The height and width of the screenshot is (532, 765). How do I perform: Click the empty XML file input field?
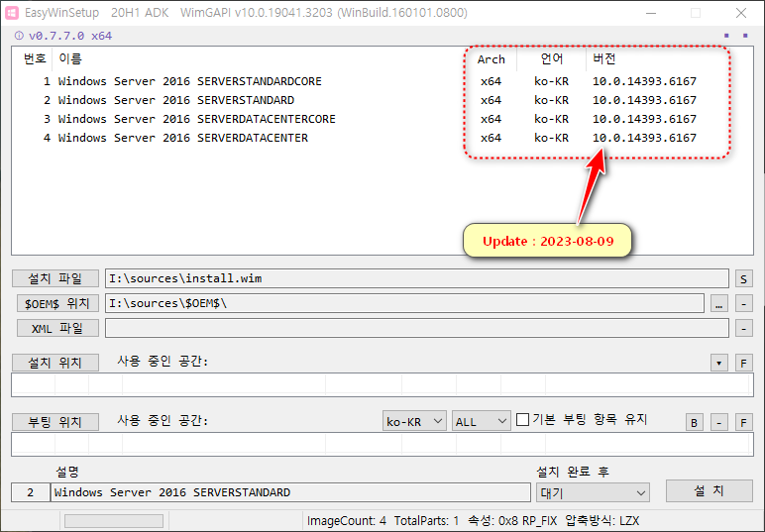[x=417, y=328]
